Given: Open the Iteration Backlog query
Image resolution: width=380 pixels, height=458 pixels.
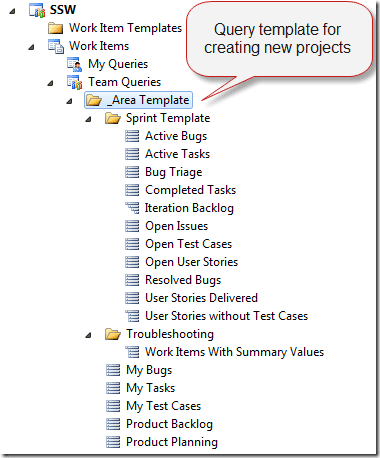Looking at the screenshot, I should tap(189, 208).
